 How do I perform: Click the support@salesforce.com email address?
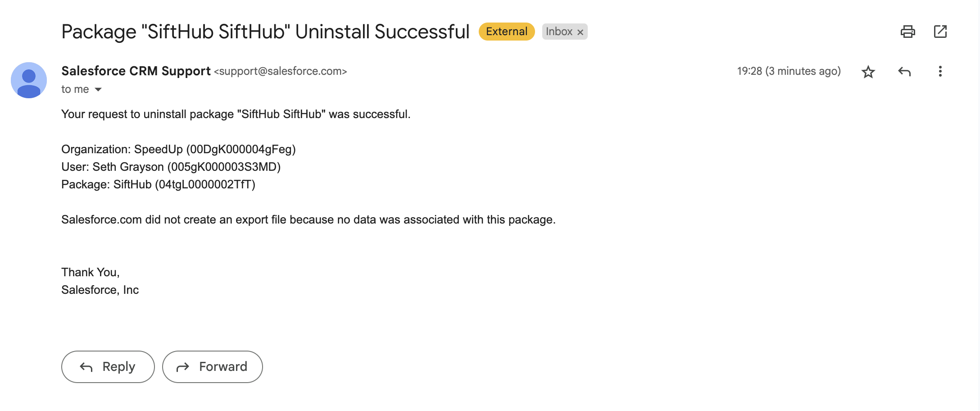(x=280, y=71)
